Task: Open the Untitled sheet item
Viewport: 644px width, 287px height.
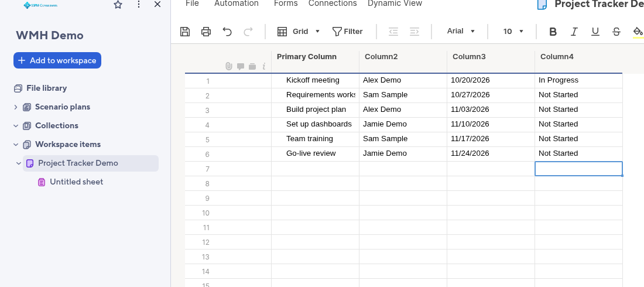Action: (76, 182)
